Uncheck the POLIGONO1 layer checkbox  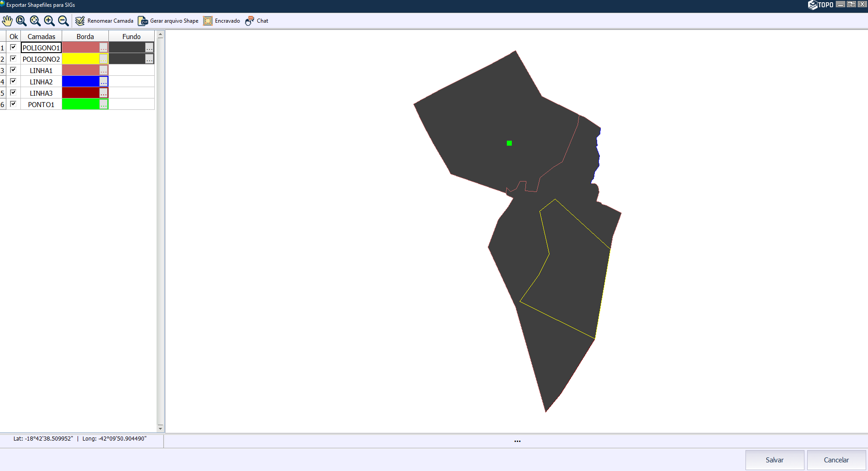pyautogui.click(x=13, y=47)
